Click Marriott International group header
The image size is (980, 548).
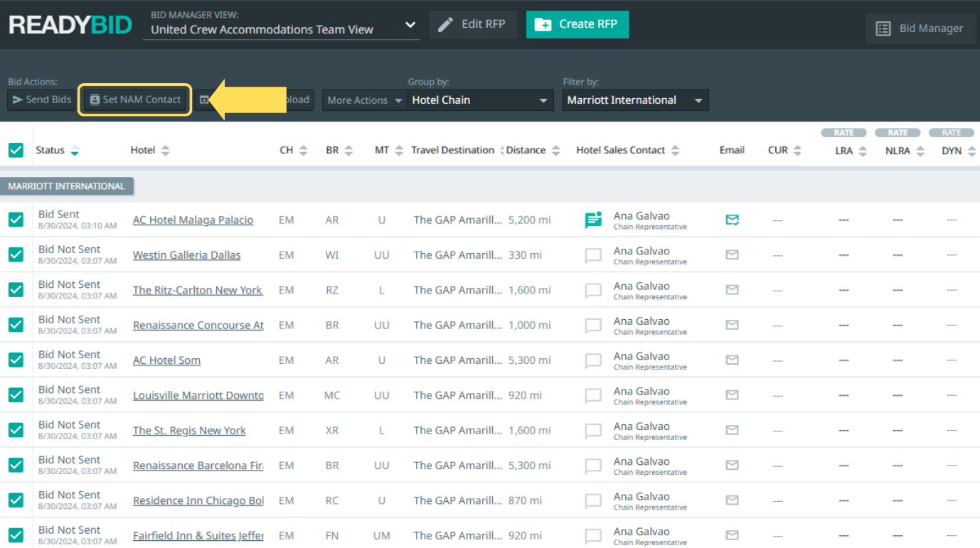tap(67, 186)
